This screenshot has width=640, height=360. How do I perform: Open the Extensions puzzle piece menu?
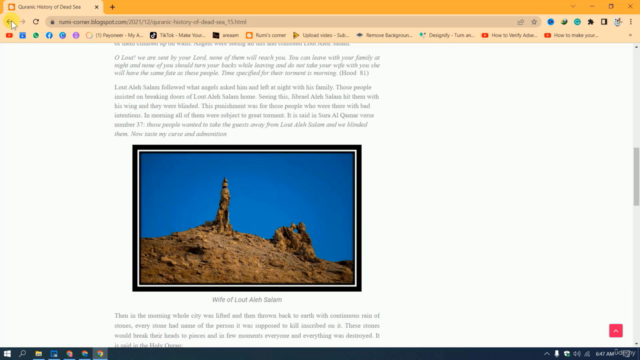click(591, 22)
